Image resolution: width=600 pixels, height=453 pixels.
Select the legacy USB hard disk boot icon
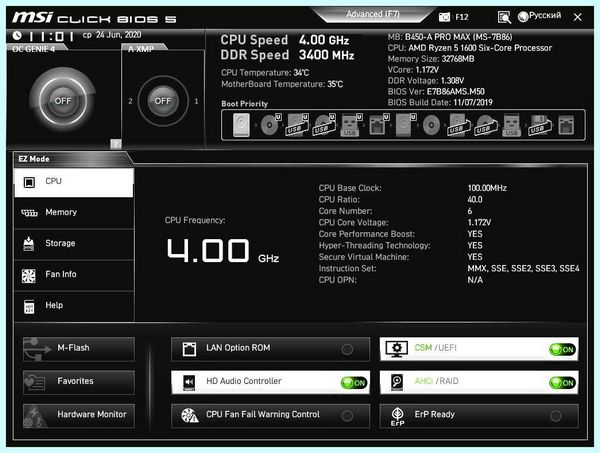pos(458,125)
